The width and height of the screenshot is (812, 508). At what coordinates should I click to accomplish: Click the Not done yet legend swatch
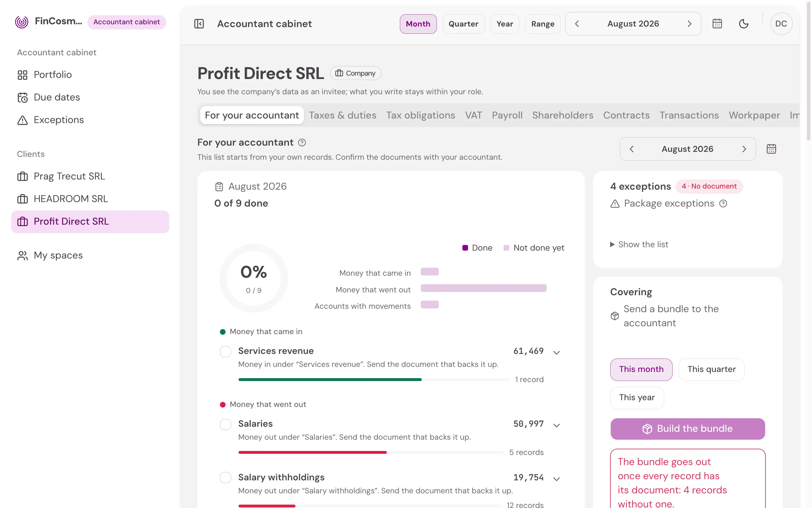506,248
